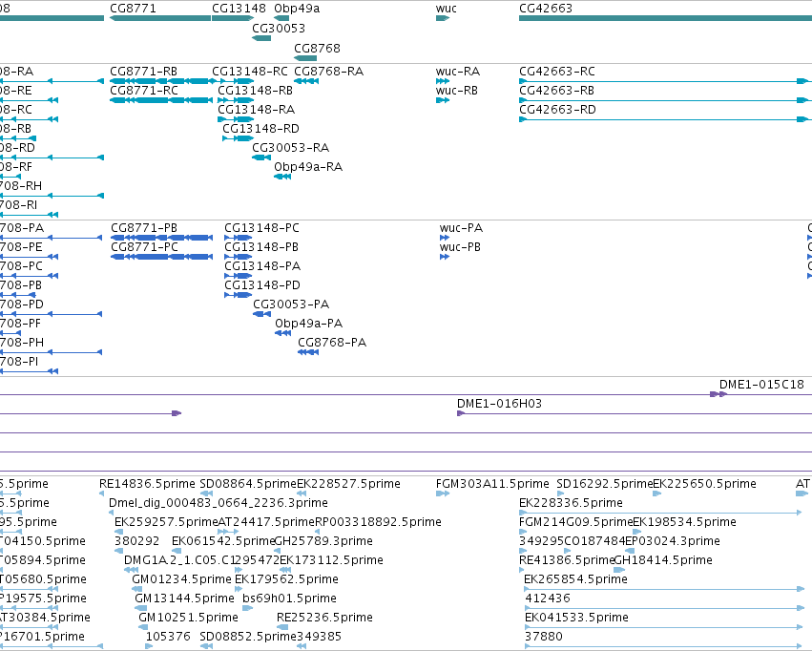Click the 105376 EST label
Screen dimensions: 812x651
(168, 637)
